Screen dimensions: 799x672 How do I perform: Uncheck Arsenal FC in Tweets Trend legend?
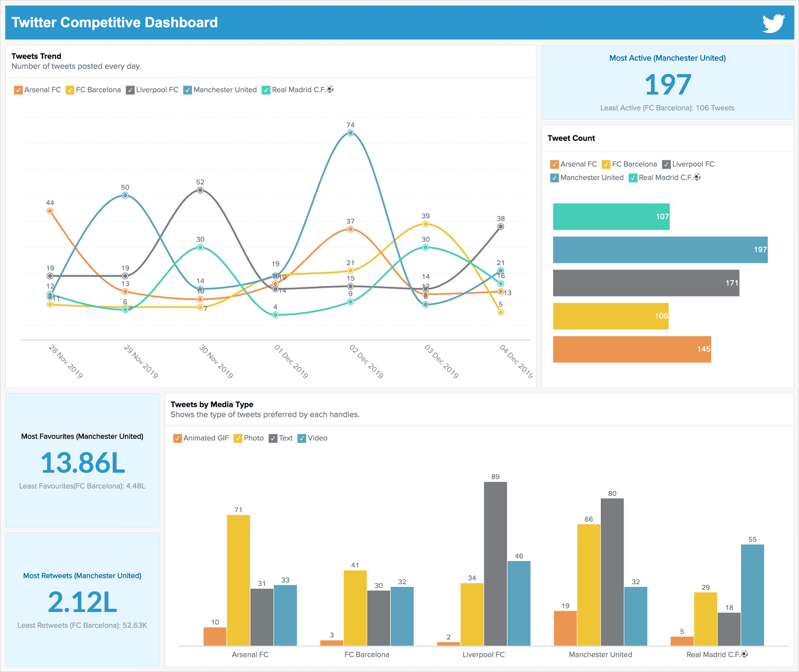tap(18, 90)
